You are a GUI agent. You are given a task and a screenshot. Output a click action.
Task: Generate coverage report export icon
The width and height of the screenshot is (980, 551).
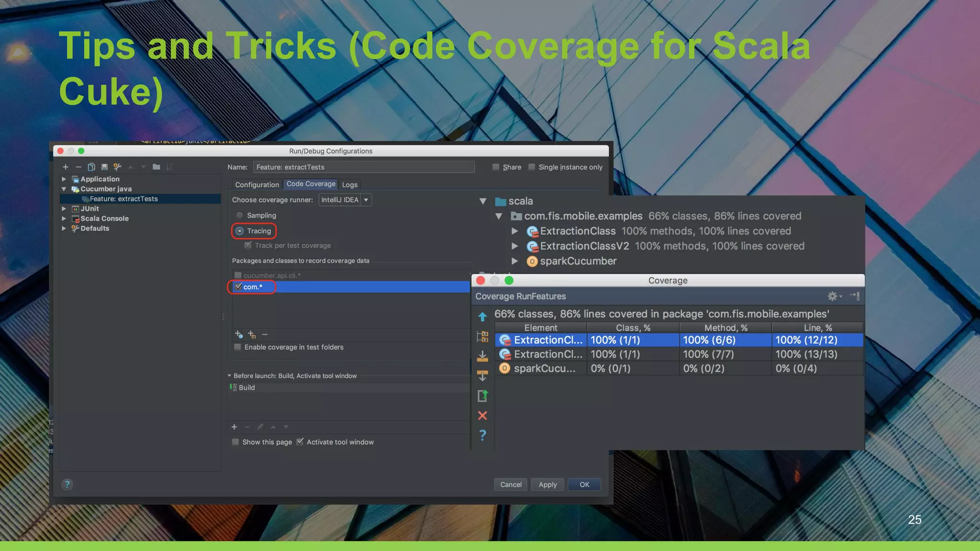(x=482, y=396)
